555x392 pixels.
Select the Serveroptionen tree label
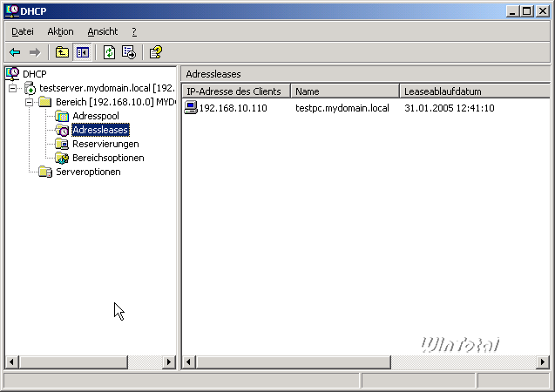[x=88, y=172]
